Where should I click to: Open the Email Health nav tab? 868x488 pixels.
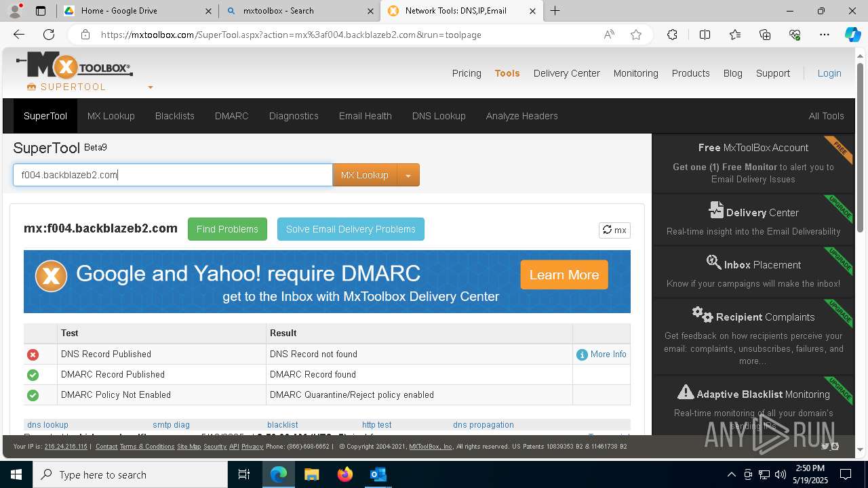point(366,116)
